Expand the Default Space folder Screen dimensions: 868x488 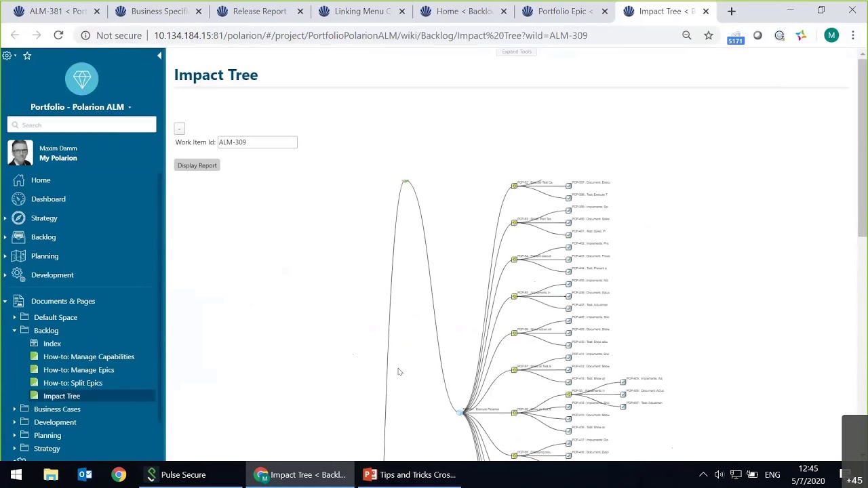click(x=14, y=317)
